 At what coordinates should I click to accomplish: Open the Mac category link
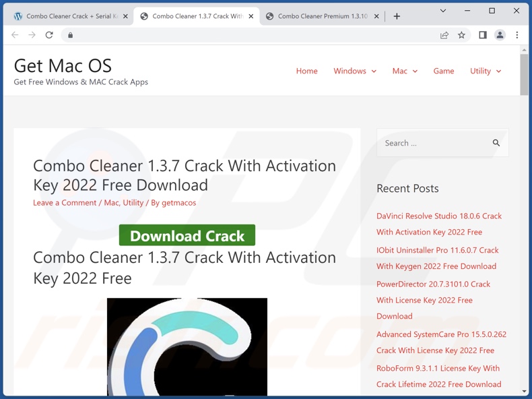111,203
